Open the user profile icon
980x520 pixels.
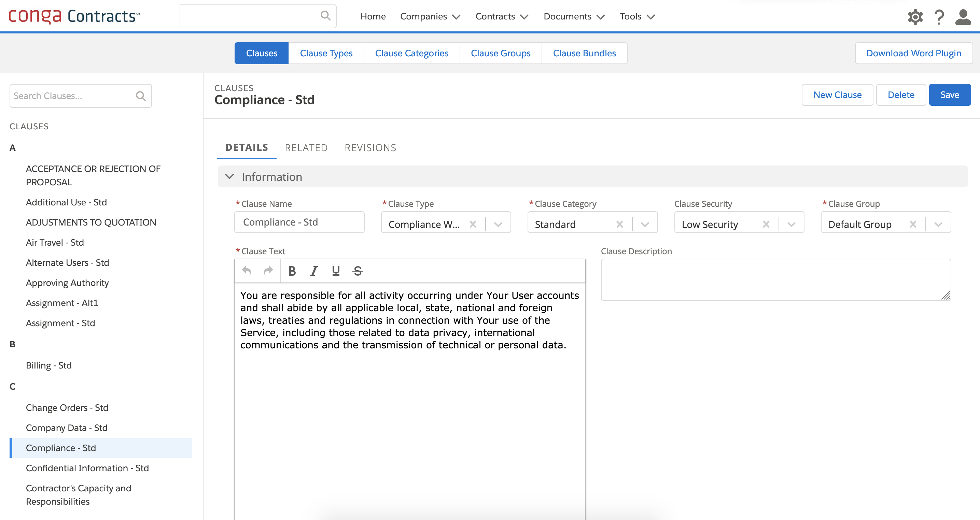[963, 17]
